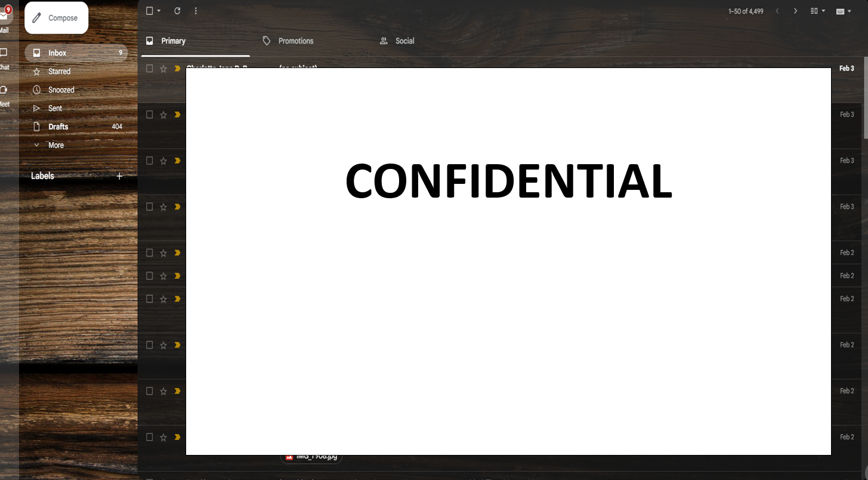Open the select dropdown arrow beside the checkbox
This screenshot has height=480, width=868.
pyautogui.click(x=159, y=11)
